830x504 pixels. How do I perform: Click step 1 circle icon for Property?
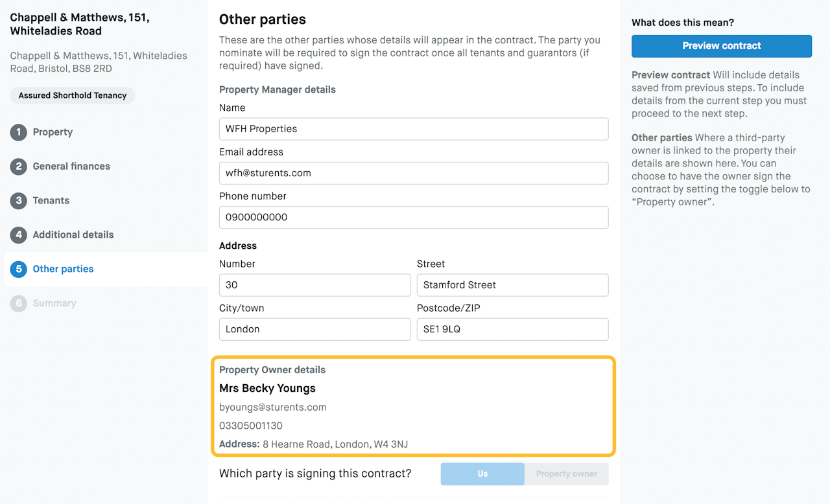[18, 132]
